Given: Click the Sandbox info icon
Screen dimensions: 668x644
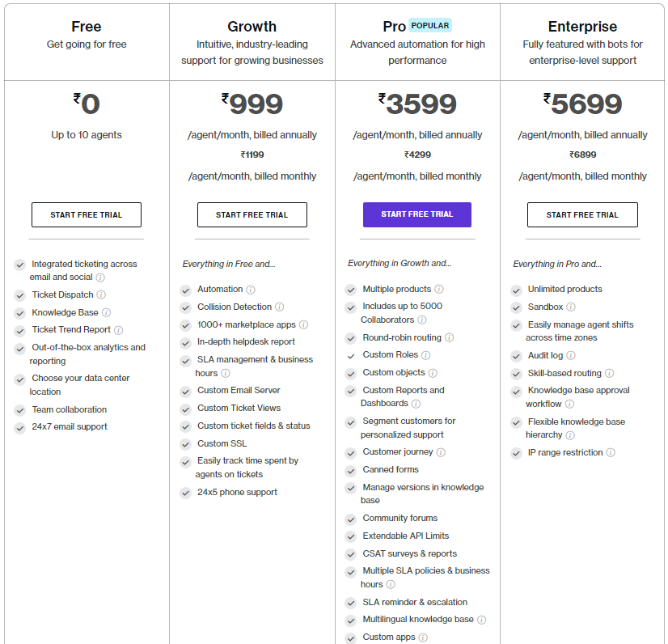Looking at the screenshot, I should (570, 307).
